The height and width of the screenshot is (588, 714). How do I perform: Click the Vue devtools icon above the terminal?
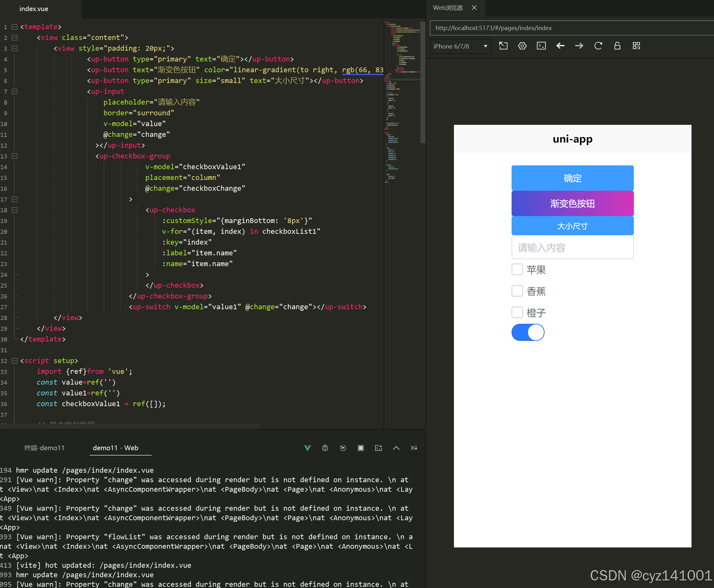click(x=307, y=448)
